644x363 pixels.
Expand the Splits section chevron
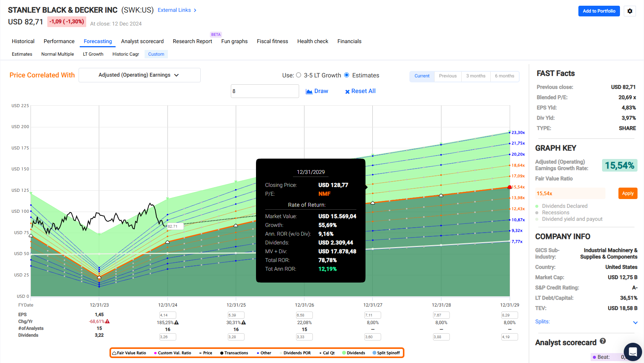click(x=635, y=323)
